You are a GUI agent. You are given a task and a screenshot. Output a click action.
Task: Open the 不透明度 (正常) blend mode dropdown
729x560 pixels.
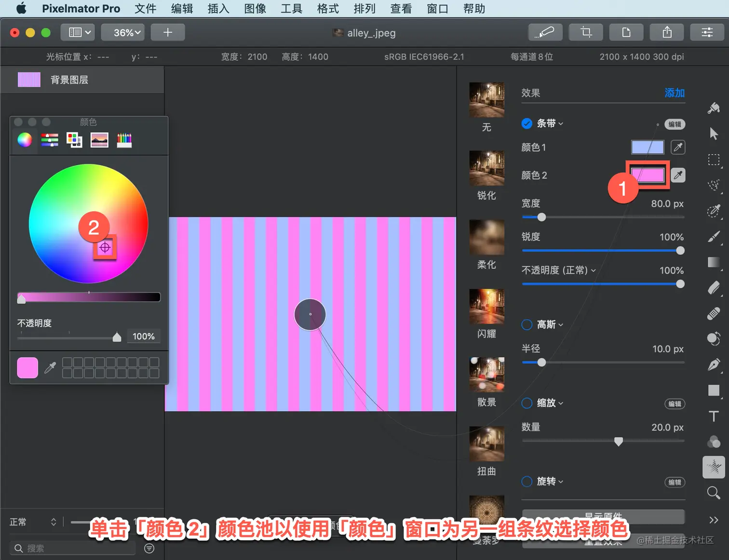click(x=559, y=270)
